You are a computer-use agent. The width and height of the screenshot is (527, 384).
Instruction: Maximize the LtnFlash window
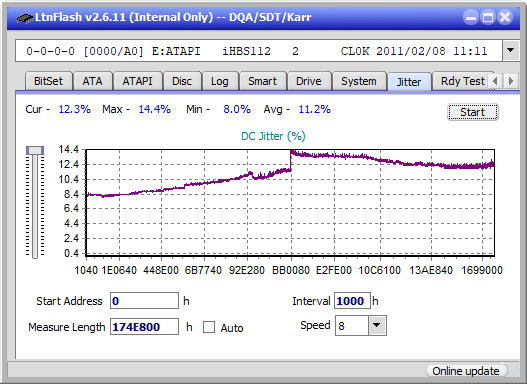coord(488,17)
